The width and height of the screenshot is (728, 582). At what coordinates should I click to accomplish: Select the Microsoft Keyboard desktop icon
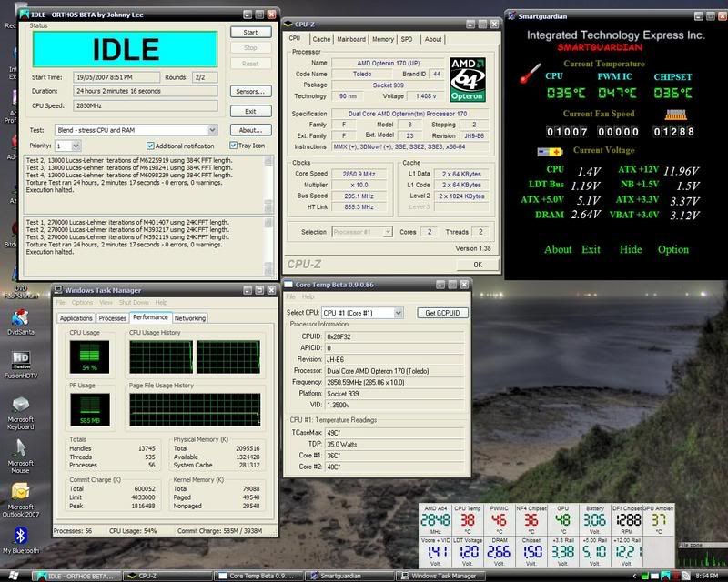(x=20, y=413)
